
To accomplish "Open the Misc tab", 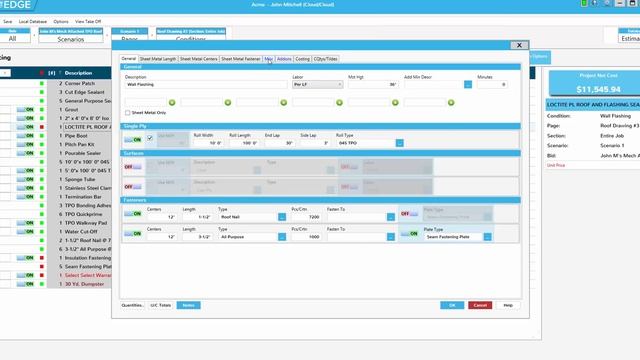I will (269, 59).
